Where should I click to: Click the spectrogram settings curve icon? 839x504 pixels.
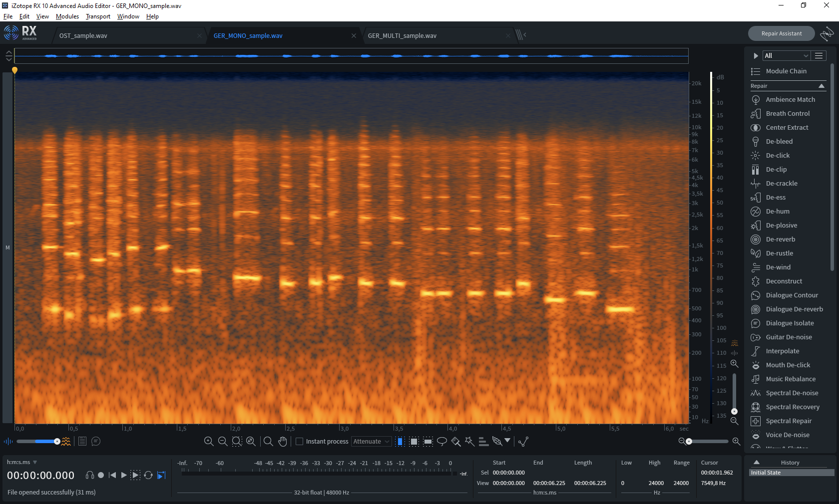pos(523,442)
